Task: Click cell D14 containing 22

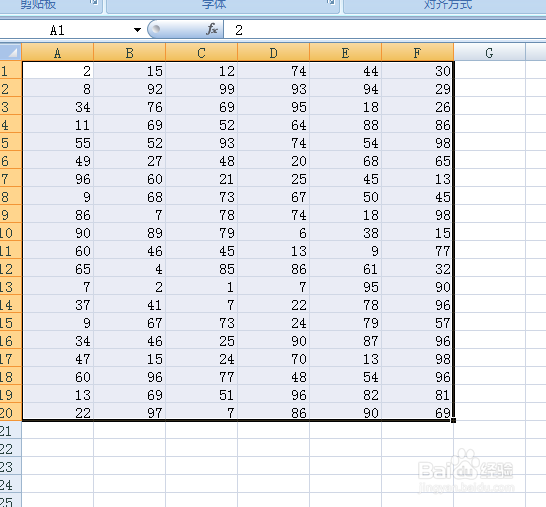Action: [x=274, y=305]
